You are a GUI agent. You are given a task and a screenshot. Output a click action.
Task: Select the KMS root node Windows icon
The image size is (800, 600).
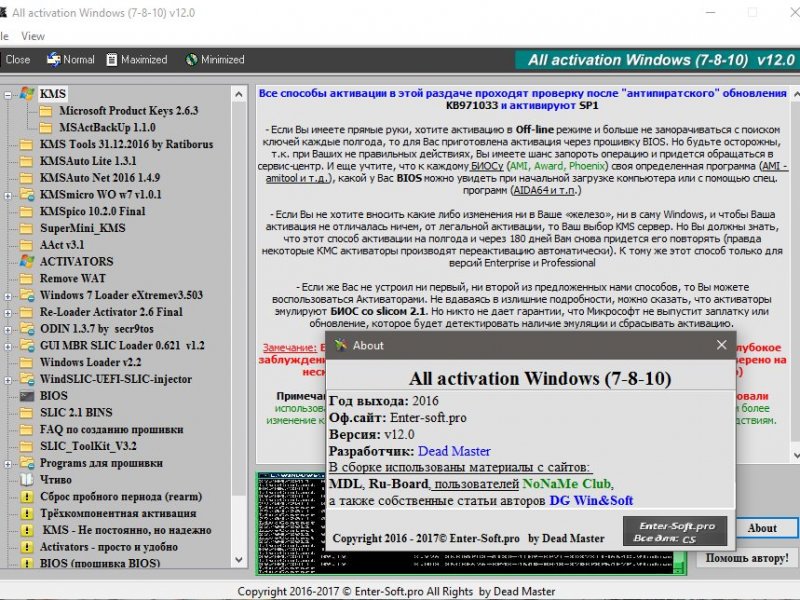[27, 94]
